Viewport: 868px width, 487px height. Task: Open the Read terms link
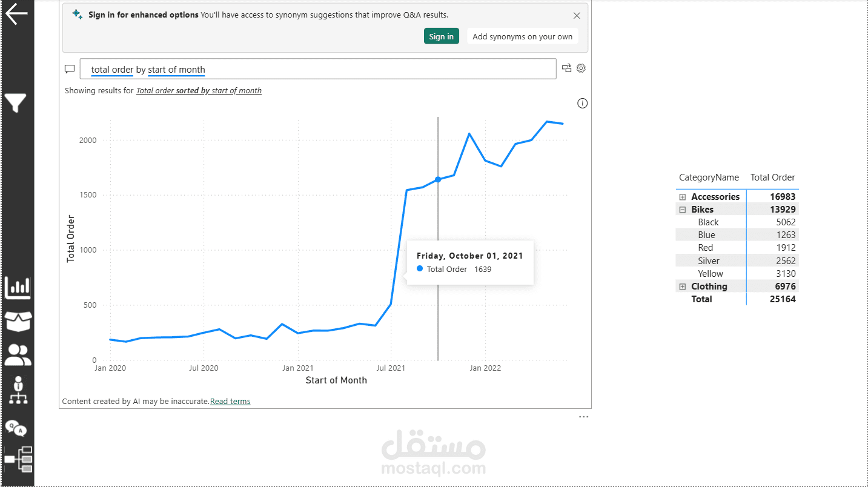230,402
